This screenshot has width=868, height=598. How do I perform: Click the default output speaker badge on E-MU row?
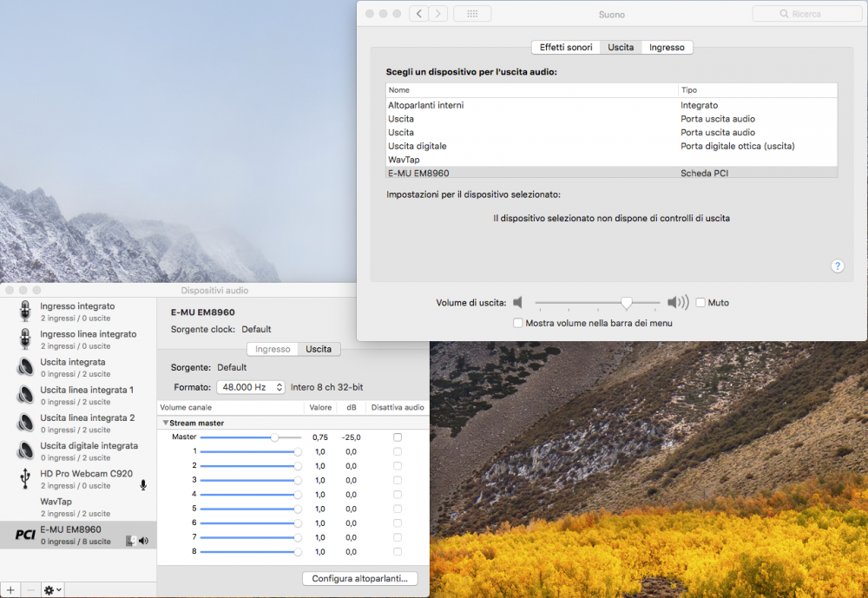(144, 541)
